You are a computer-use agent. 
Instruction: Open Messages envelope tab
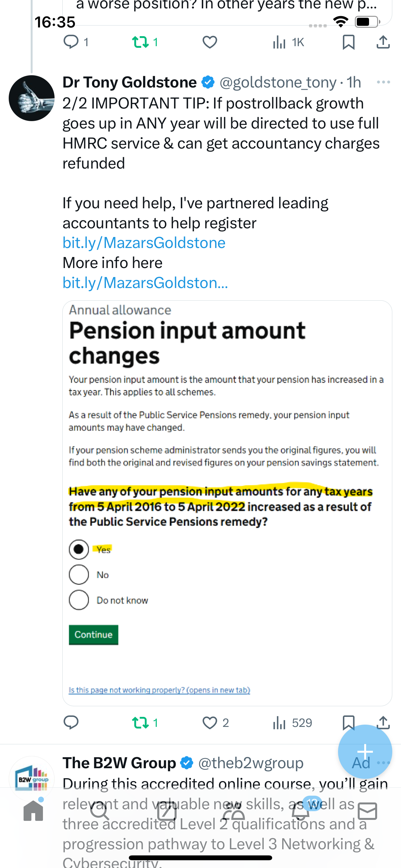[367, 811]
